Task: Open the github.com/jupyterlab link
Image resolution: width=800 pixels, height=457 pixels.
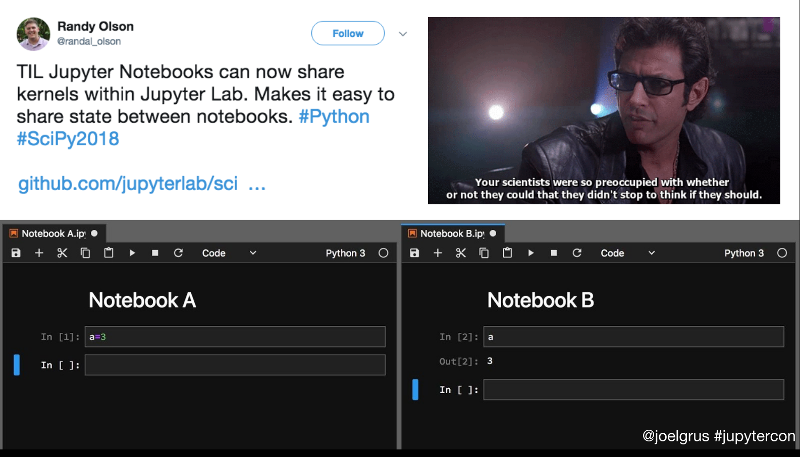Action: click(142, 184)
